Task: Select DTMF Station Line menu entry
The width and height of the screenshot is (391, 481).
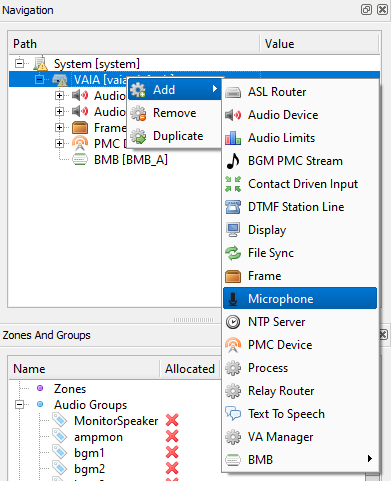Action: point(300,207)
